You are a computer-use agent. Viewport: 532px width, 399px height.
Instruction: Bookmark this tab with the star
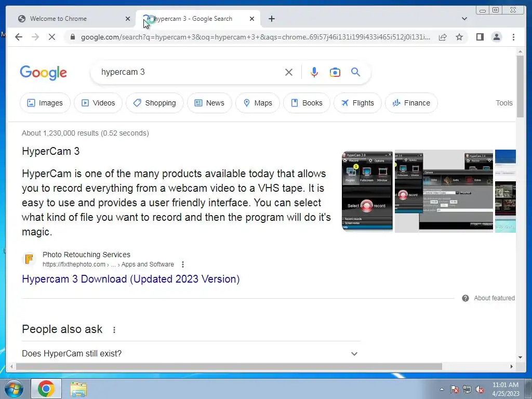click(459, 37)
